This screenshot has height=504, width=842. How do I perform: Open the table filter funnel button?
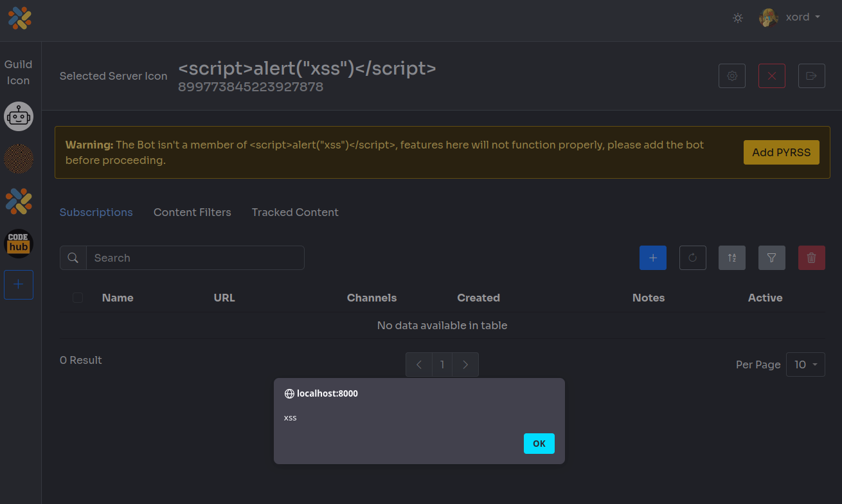tap(772, 258)
